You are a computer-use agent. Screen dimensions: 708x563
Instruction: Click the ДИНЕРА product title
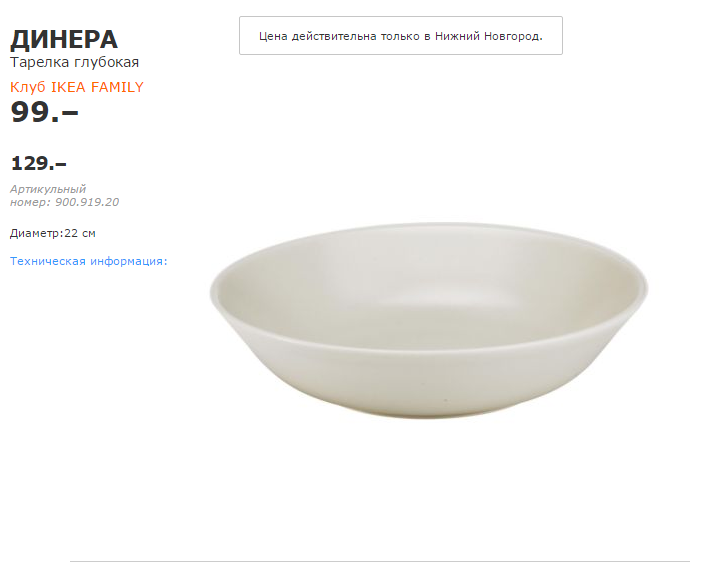(64, 39)
